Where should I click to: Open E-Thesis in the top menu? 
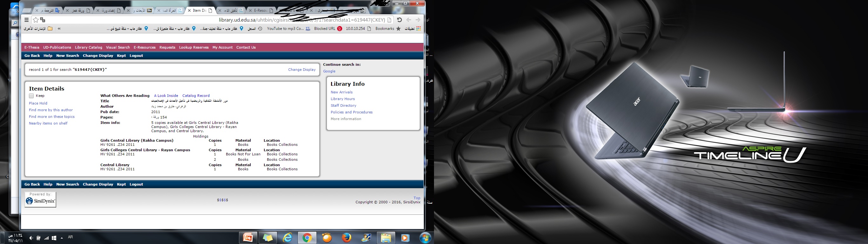(32, 48)
